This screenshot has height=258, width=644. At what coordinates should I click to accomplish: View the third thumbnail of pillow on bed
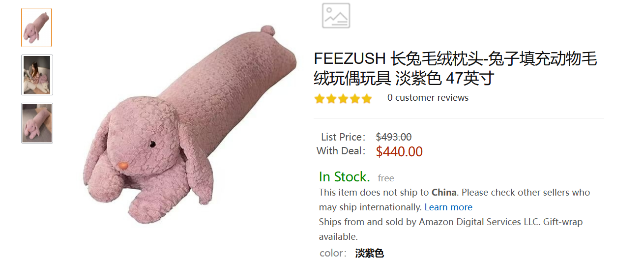click(x=37, y=123)
